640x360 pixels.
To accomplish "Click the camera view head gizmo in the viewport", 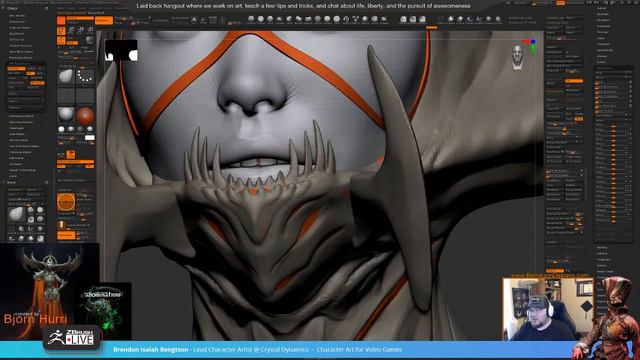I will pyautogui.click(x=518, y=57).
